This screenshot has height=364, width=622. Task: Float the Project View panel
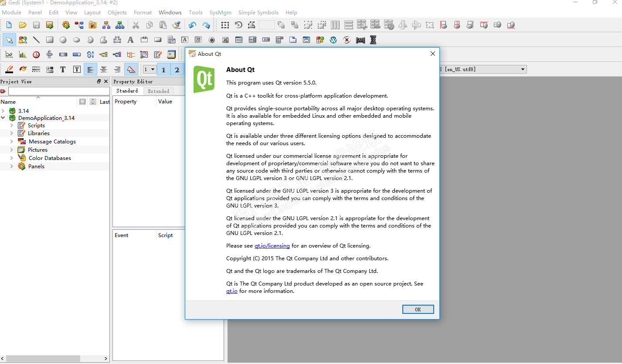[99, 82]
